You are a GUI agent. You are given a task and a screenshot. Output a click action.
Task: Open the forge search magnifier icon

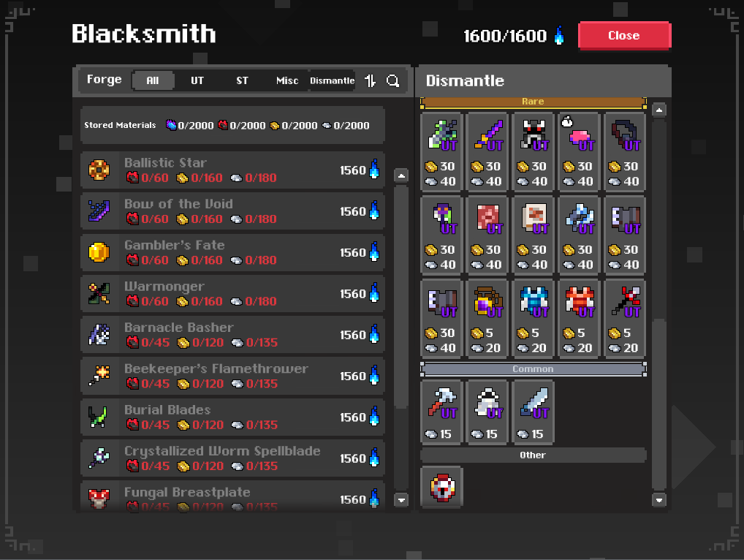coord(393,80)
